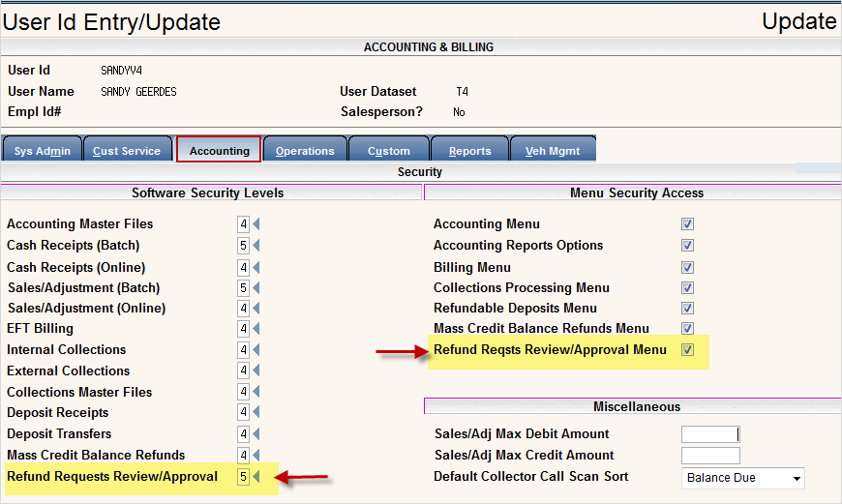The width and height of the screenshot is (842, 504).
Task: Open lookup arrow for External Collections
Action: (x=256, y=371)
